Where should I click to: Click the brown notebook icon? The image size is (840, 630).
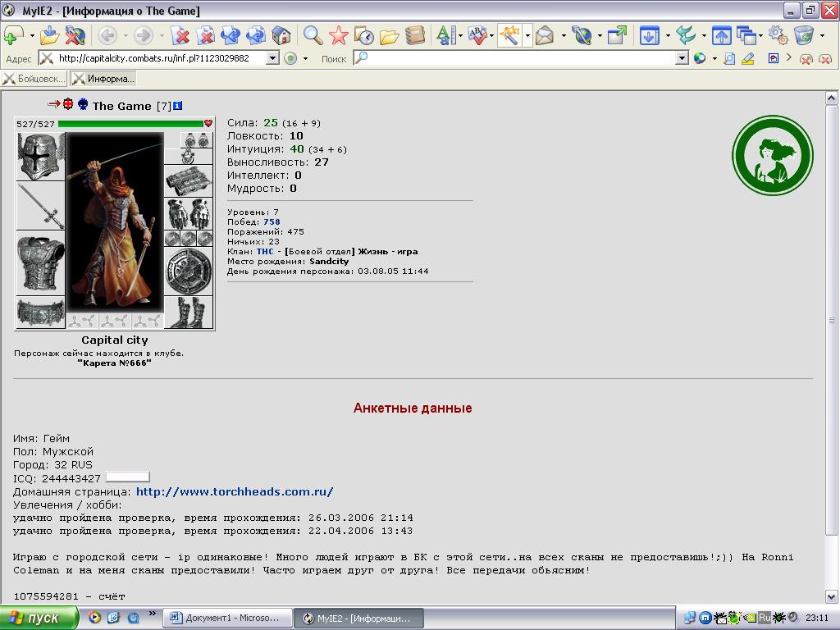click(x=414, y=35)
